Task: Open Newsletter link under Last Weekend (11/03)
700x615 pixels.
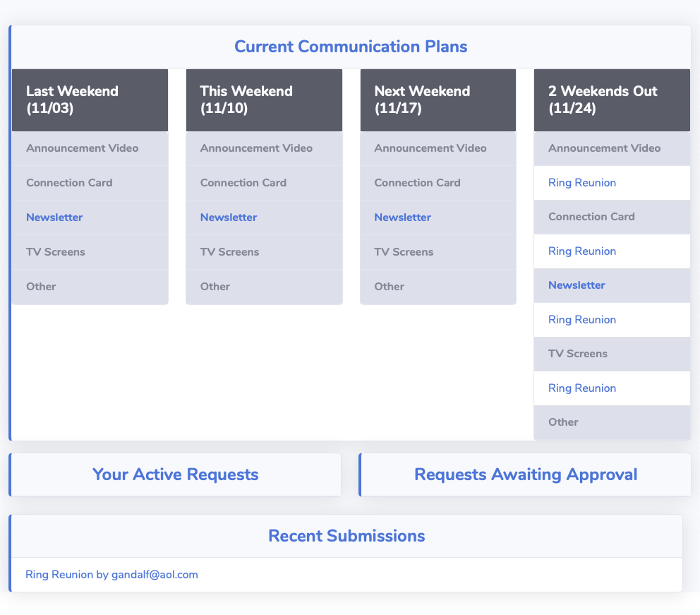Action: (x=54, y=217)
